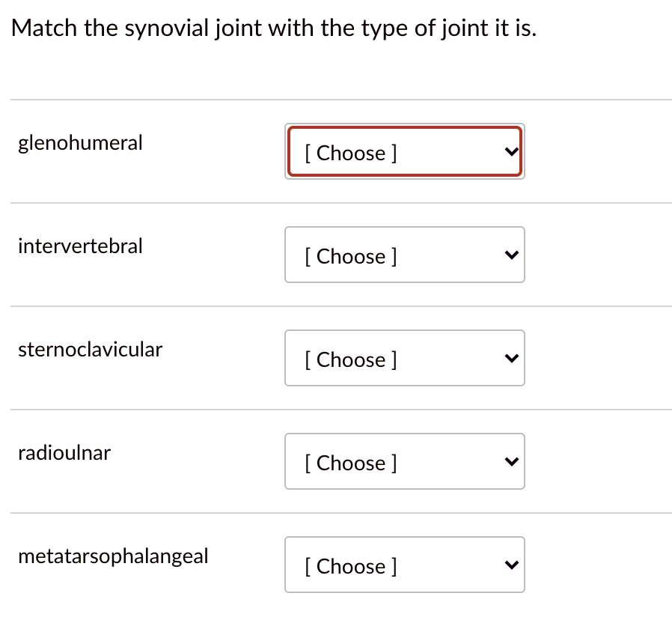The height and width of the screenshot is (635, 672).
Task: Click the chevron on the metatarsophalangeal dropdown
Action: 511,565
